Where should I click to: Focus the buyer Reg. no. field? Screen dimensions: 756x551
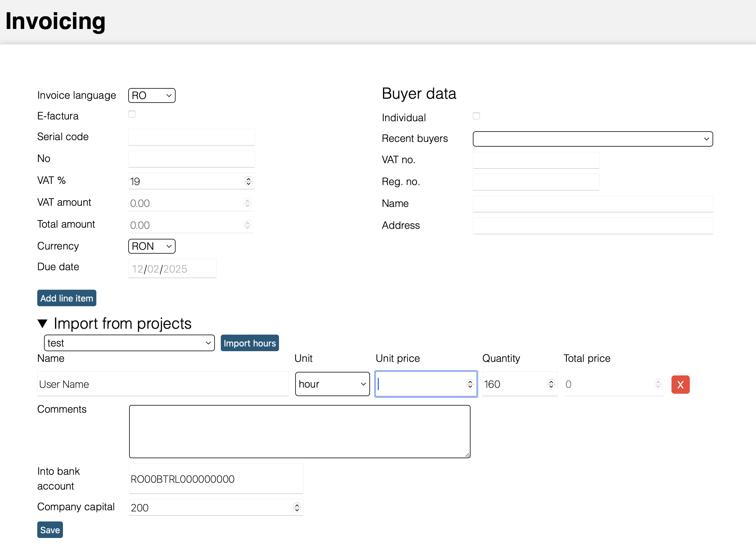coord(536,182)
